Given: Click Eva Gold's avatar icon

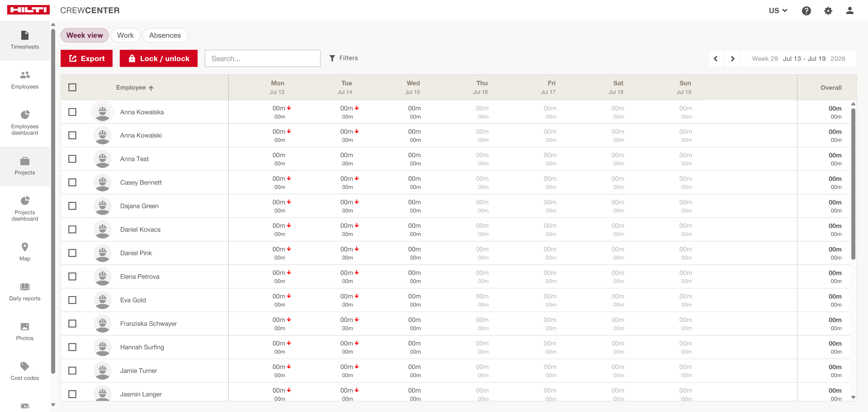Looking at the screenshot, I should pos(102,300).
